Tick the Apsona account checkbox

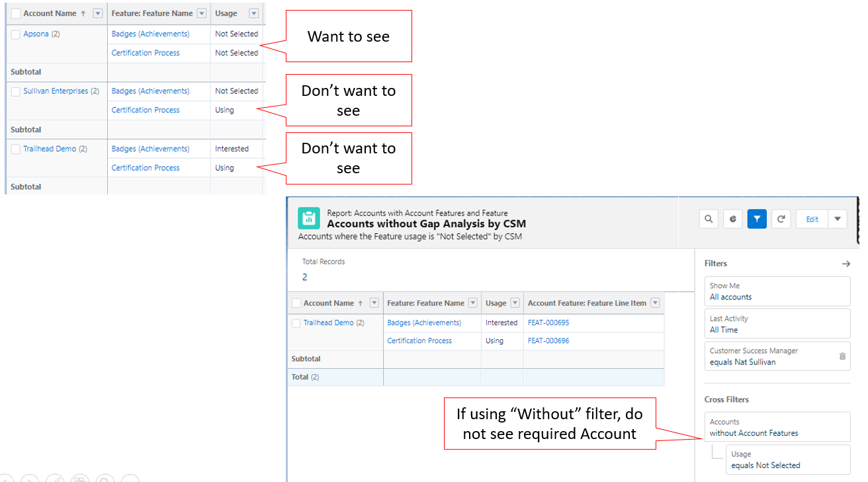[x=16, y=34]
